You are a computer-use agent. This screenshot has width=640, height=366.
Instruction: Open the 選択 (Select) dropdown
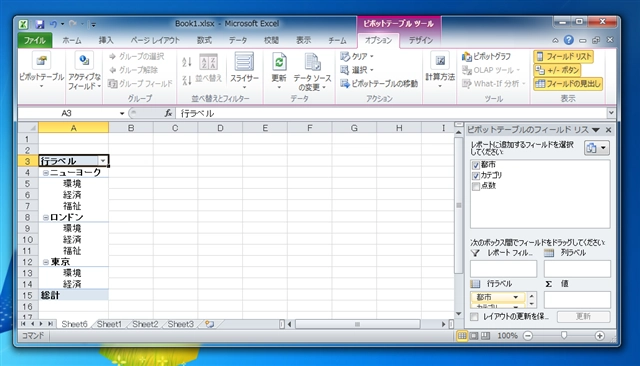(x=357, y=70)
